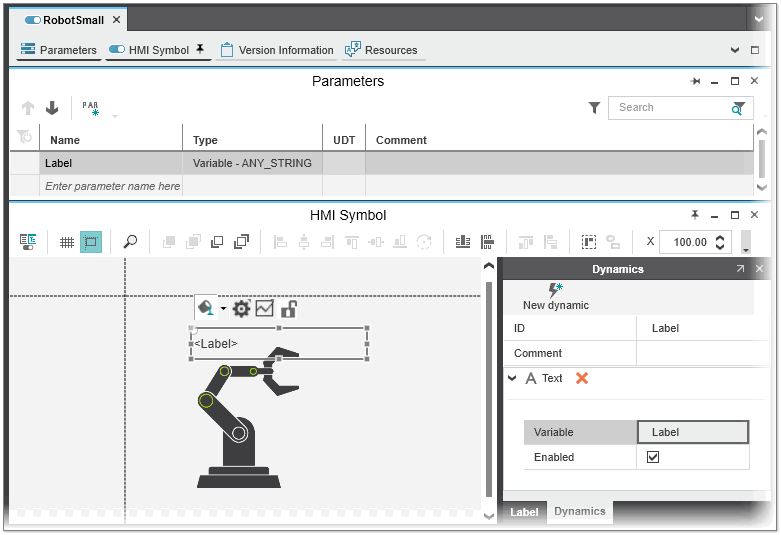The width and height of the screenshot is (781, 535).
Task: Click the chart image icon above symbol
Action: [264, 309]
